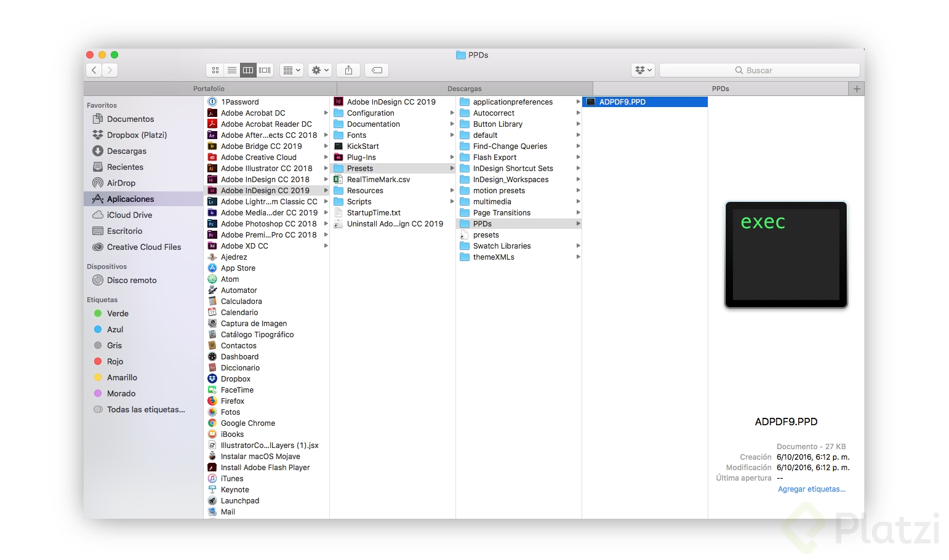Image resolution: width=949 pixels, height=560 pixels.
Task: Select the iTunes app
Action: point(267,478)
